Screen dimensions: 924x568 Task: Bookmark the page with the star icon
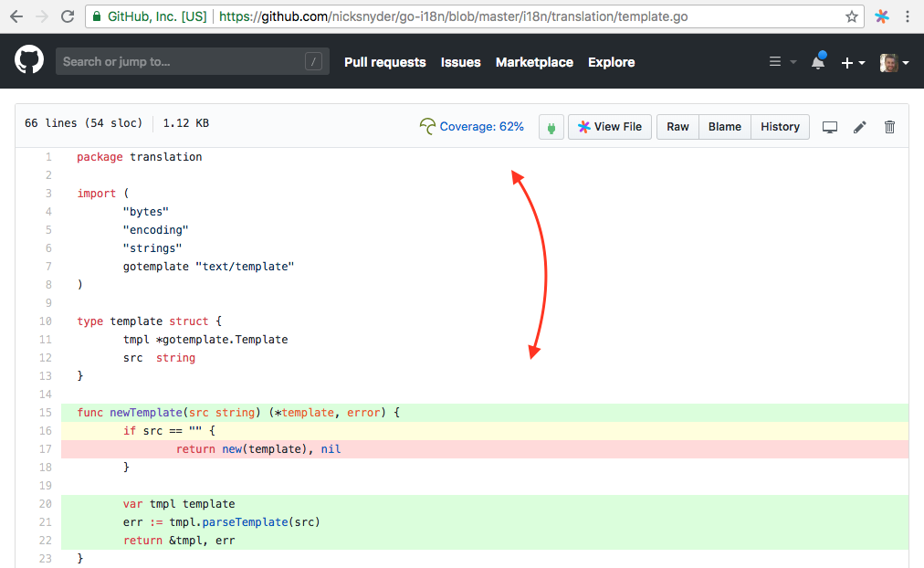tap(850, 16)
